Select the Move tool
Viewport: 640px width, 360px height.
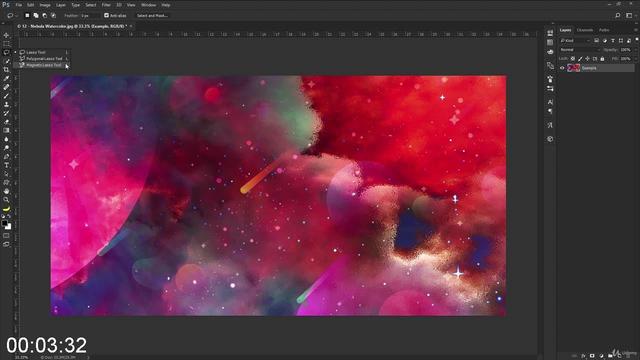click(6, 36)
